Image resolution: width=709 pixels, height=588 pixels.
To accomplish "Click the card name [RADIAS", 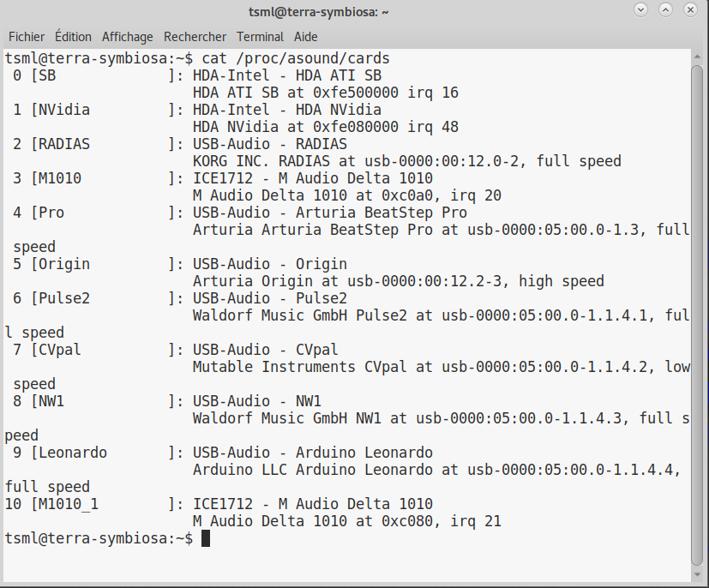I will pos(60,144).
